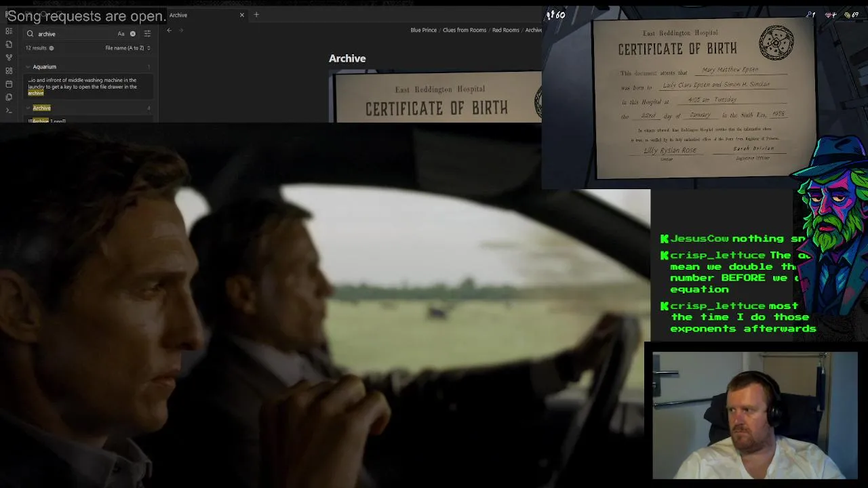The image size is (868, 488).
Task: Click the certificate image in the note
Action: (435, 97)
